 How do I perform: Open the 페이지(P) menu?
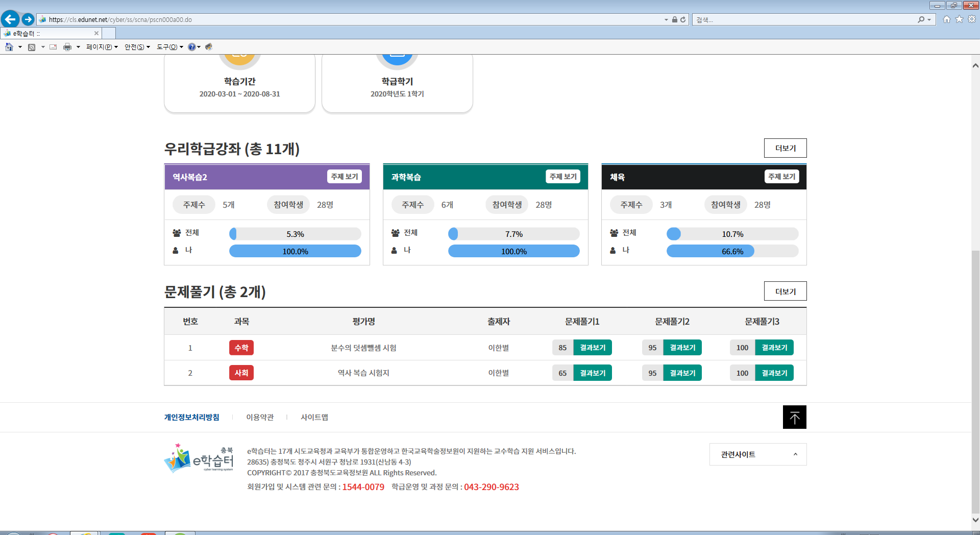tap(102, 47)
